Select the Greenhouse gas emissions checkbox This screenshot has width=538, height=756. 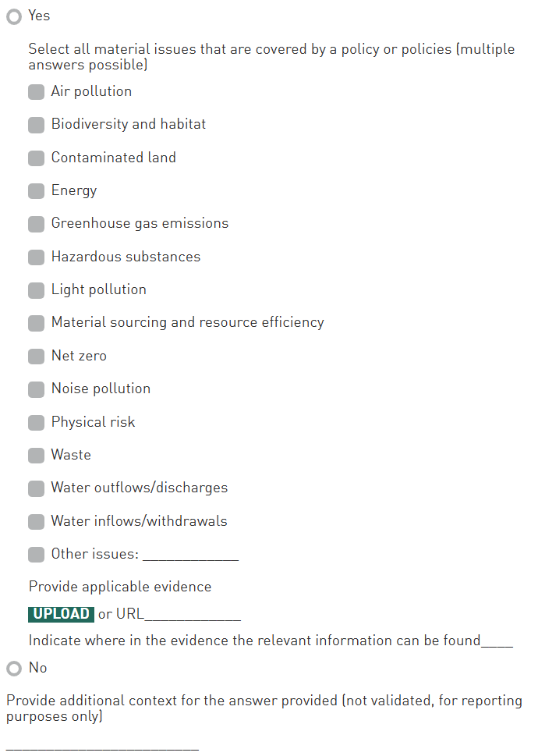37,224
